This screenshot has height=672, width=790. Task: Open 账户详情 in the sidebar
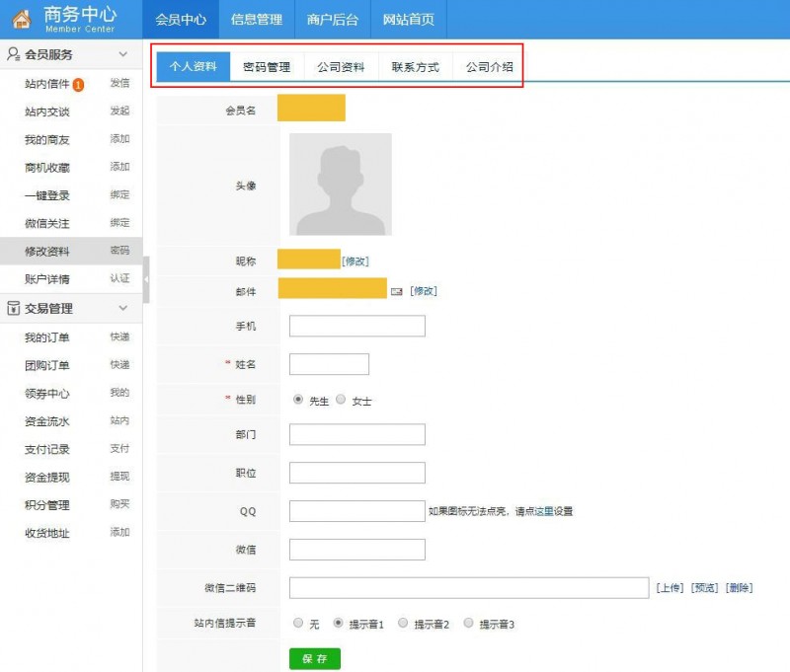(46, 279)
